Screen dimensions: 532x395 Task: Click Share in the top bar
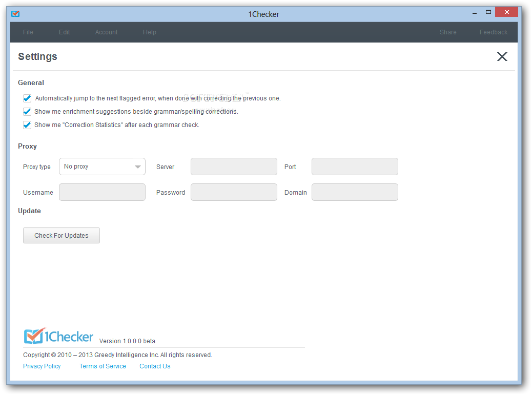[x=448, y=32]
